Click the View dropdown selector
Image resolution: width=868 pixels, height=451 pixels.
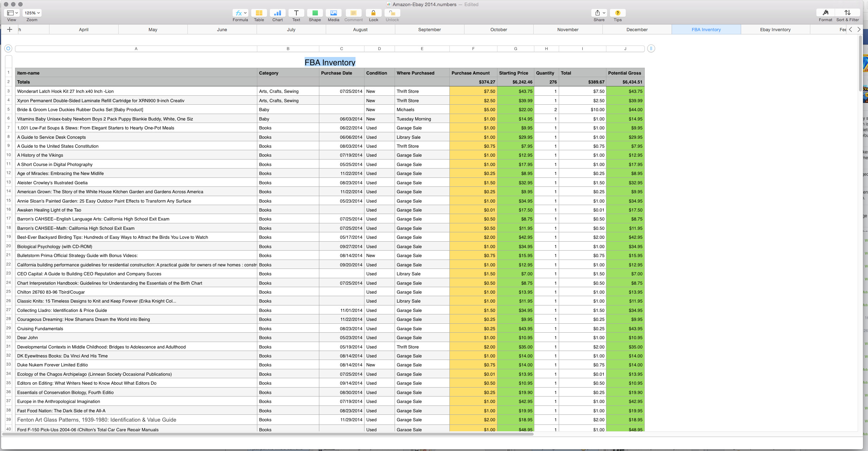pos(11,13)
